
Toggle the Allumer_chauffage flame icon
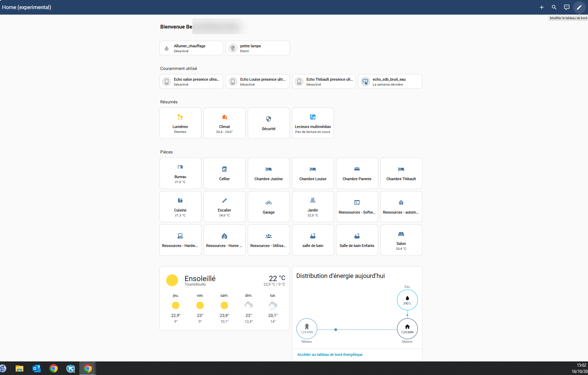(x=167, y=48)
